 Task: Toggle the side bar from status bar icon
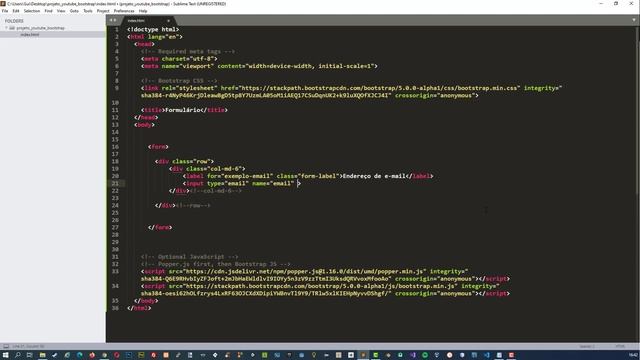6,346
